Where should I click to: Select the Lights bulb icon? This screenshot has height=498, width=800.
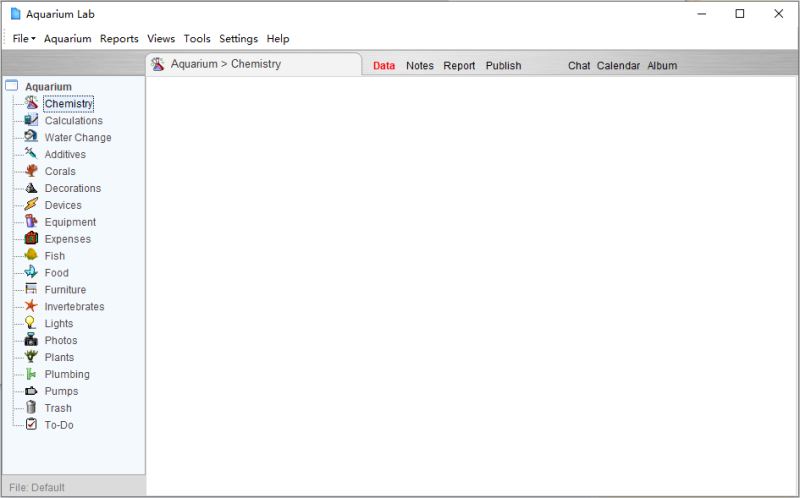31,323
